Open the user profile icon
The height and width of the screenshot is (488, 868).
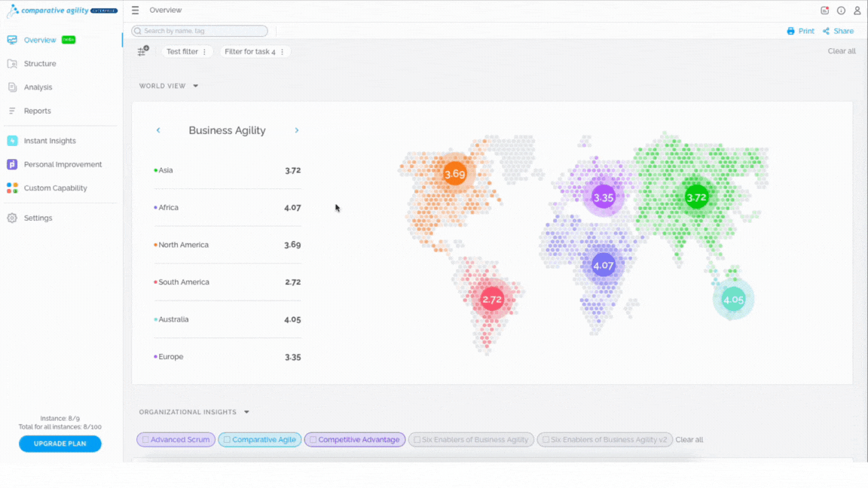click(x=857, y=11)
